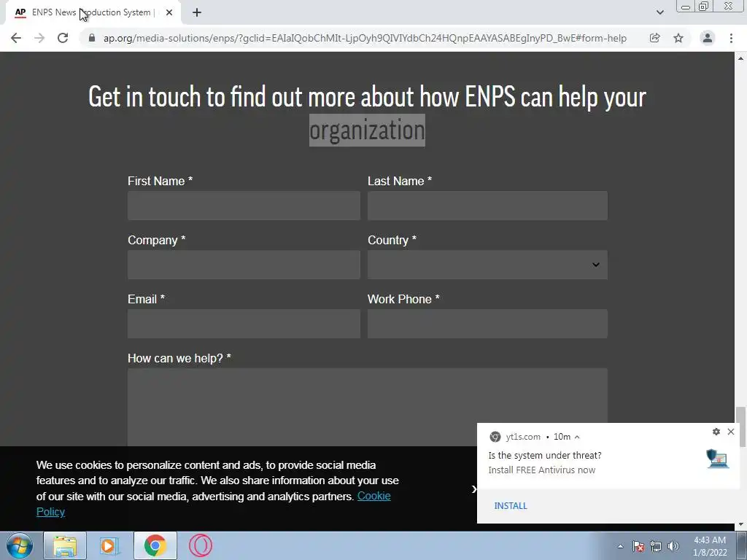747x560 pixels.
Task: Click INSTALL in the yt1s.com notification
Action: click(x=511, y=506)
